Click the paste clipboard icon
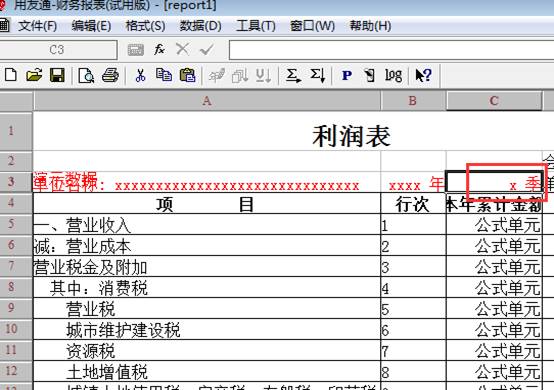This screenshot has height=390, width=554. (188, 75)
